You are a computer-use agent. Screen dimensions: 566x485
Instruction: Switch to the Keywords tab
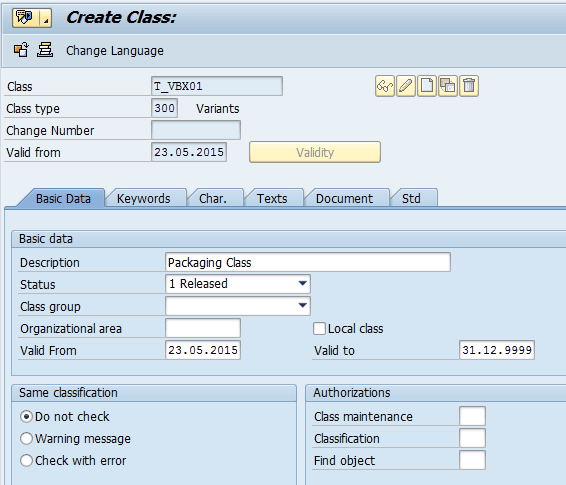144,198
